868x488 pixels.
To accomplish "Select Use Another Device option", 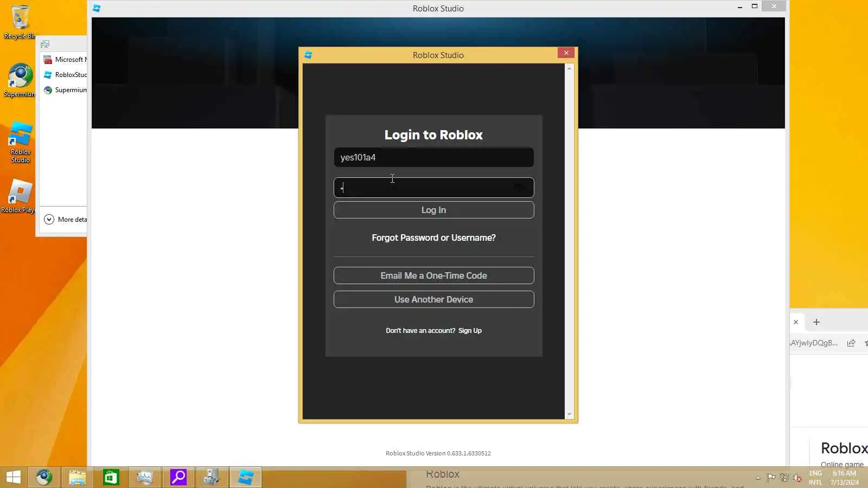I will (x=433, y=299).
